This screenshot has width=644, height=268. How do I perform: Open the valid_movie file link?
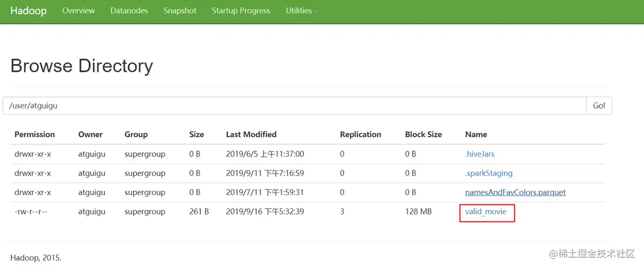point(486,212)
